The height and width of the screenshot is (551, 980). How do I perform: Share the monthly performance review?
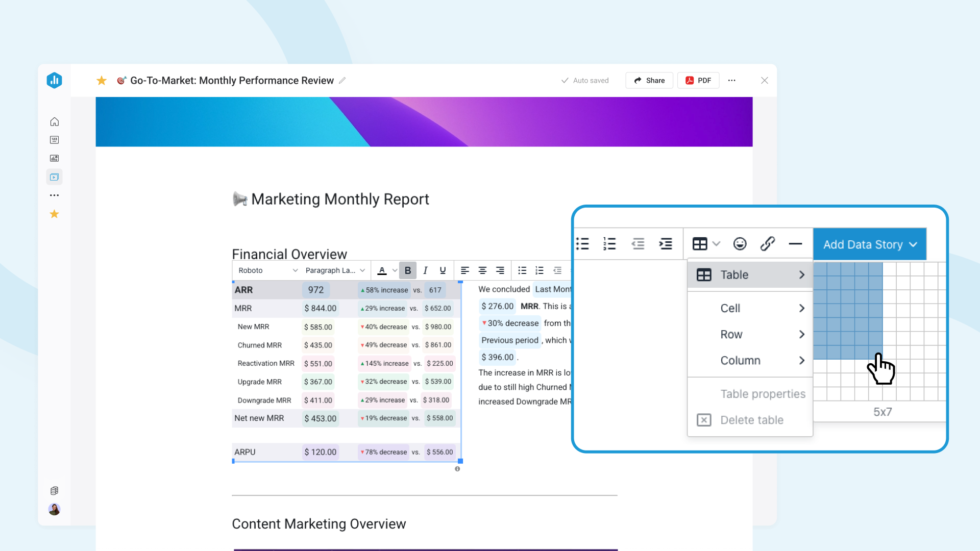click(x=649, y=80)
